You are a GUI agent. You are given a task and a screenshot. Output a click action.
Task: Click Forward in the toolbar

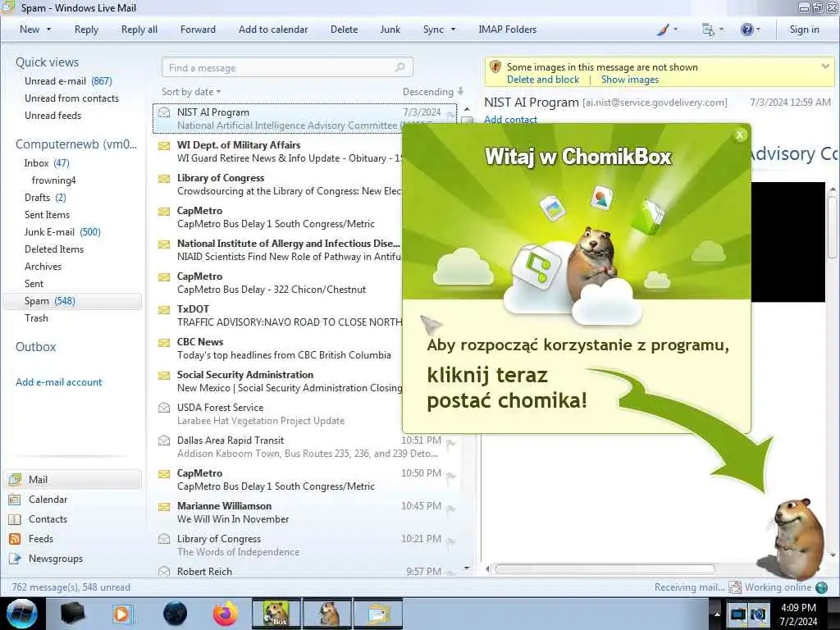click(x=198, y=30)
